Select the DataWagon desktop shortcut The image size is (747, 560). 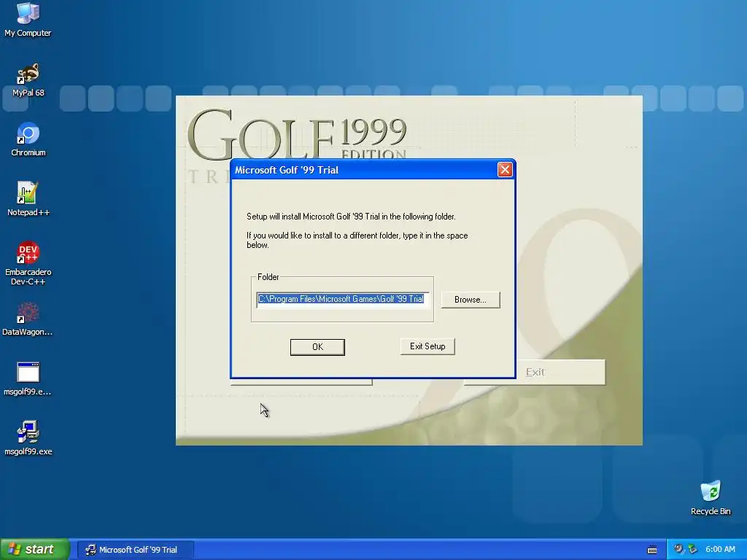click(x=28, y=319)
